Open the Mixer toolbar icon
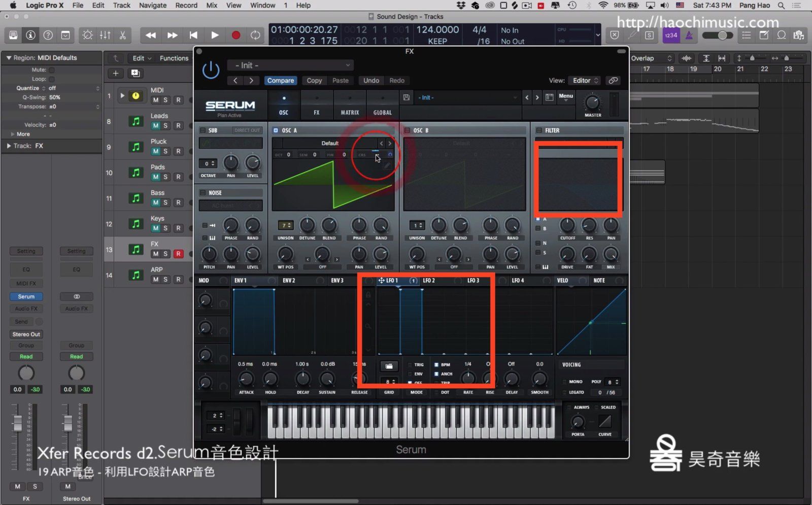This screenshot has width=812, height=505. point(105,35)
